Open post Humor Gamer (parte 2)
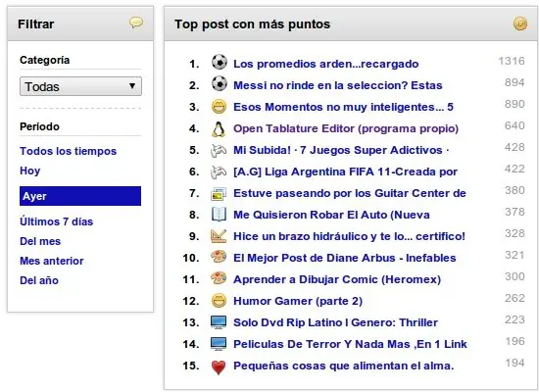 point(298,301)
